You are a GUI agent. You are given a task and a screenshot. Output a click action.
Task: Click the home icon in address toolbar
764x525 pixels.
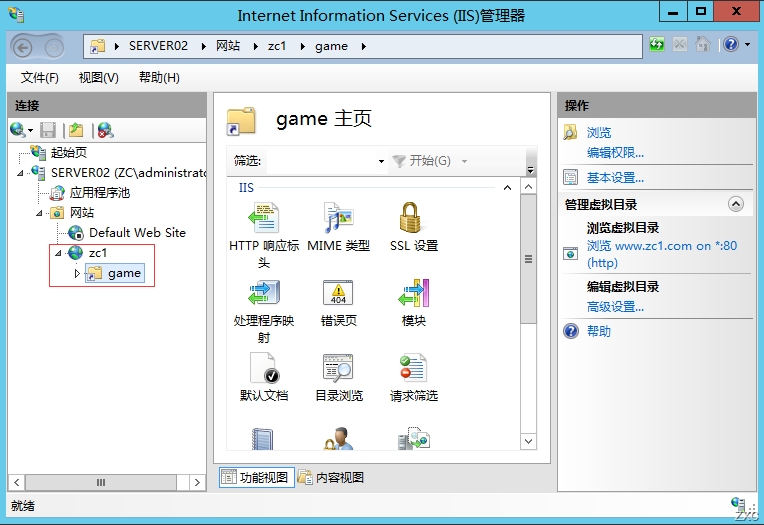click(703, 45)
